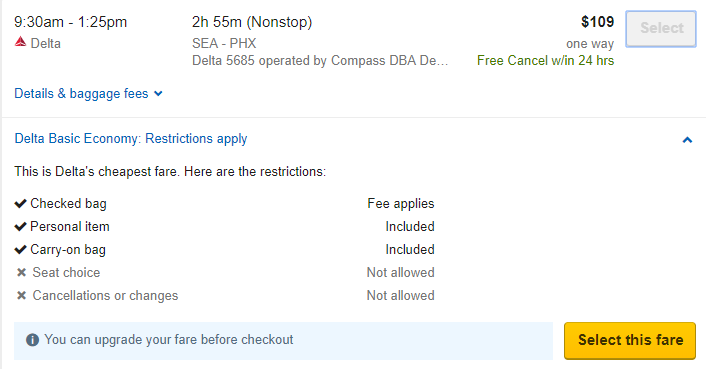Screen dimensions: 706x369
Task: Click the greyed Select button
Action: [661, 28]
